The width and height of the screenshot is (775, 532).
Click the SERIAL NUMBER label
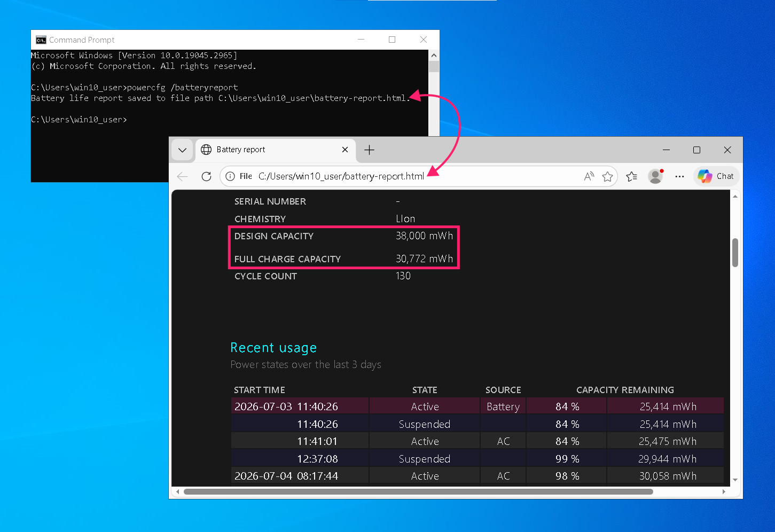click(270, 201)
